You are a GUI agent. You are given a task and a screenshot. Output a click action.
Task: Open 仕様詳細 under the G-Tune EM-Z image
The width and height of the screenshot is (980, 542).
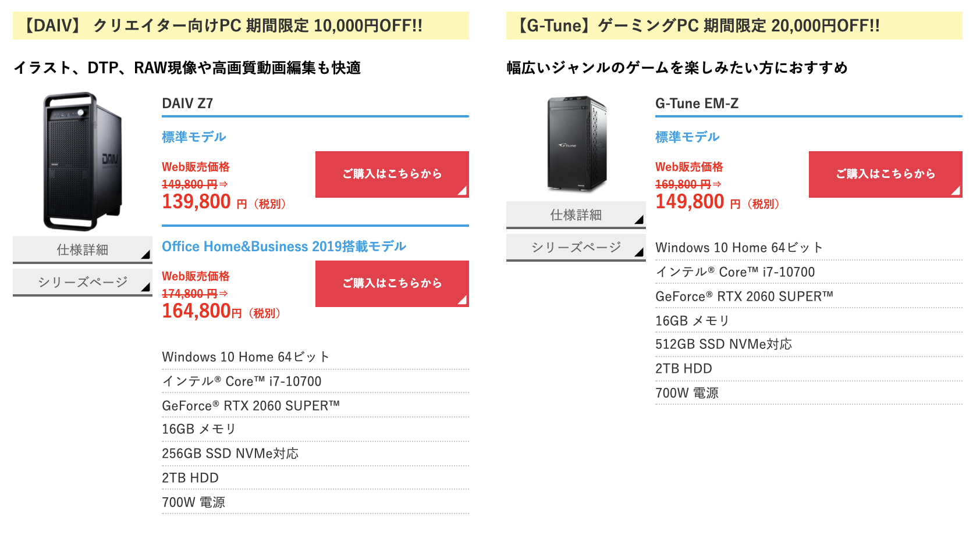(x=576, y=215)
